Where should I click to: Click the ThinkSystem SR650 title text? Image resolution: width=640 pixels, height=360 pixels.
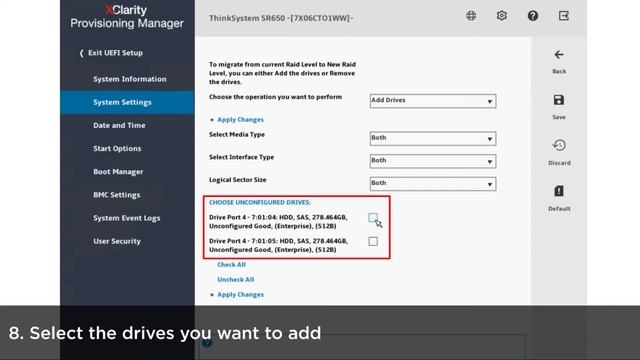pos(281,18)
